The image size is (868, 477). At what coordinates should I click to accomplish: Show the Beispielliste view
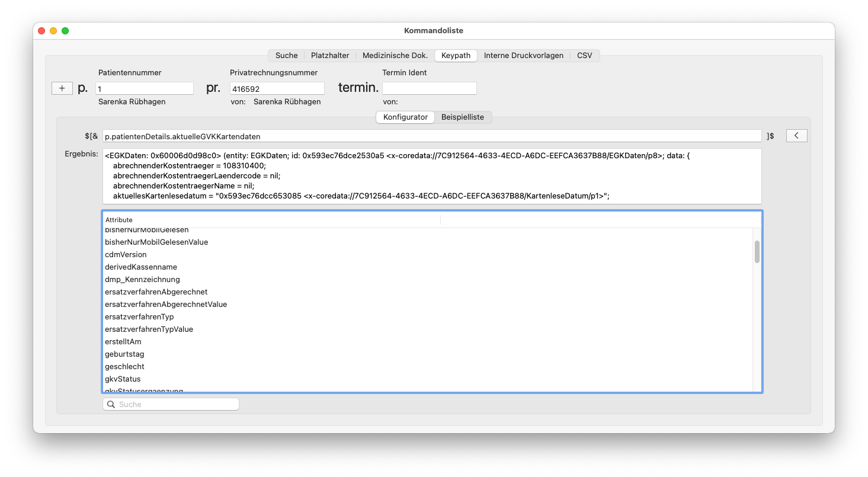coord(463,117)
